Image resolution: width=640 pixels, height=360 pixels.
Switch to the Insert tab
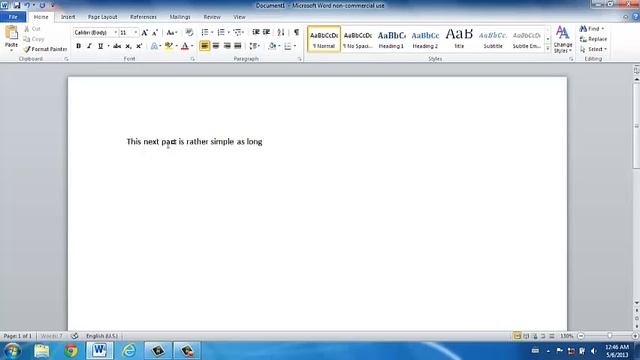pos(68,17)
